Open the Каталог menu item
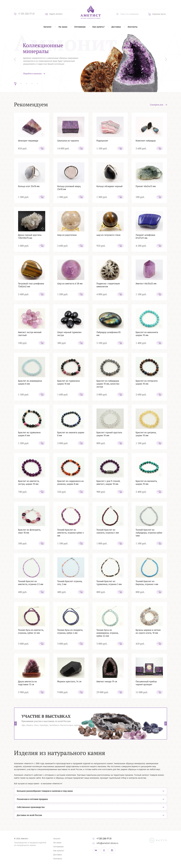 48,27
